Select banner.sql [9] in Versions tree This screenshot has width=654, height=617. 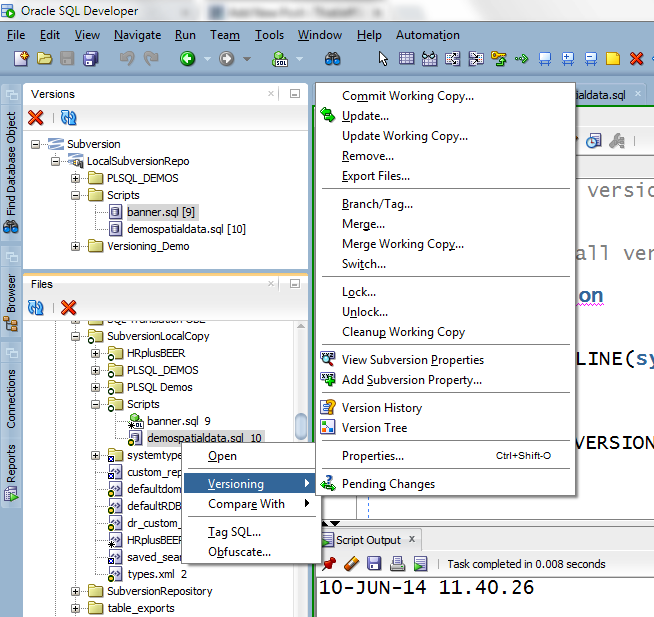(x=161, y=212)
